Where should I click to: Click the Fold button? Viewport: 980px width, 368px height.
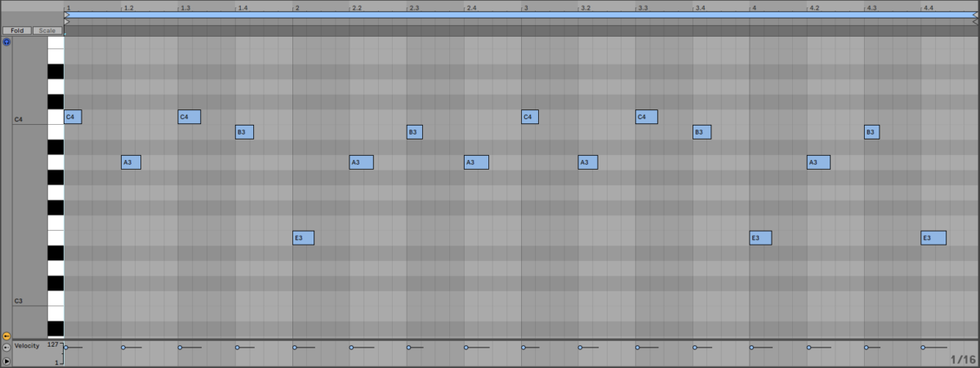coord(17,31)
